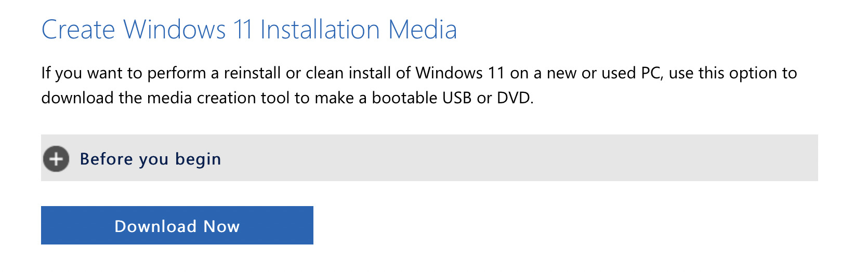Image resolution: width=868 pixels, height=272 pixels.
Task: Click 'new or used PC' phrase
Action: click(x=604, y=73)
